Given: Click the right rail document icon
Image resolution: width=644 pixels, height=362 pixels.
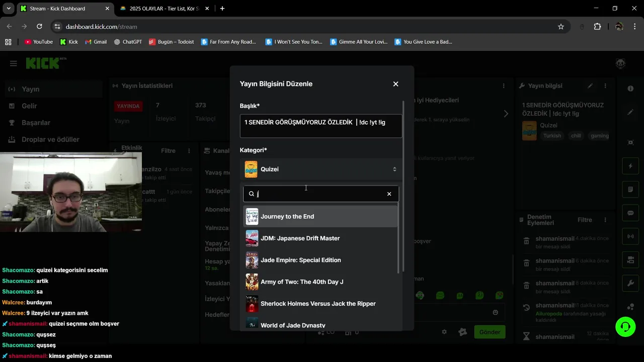Looking at the screenshot, I should (x=630, y=190).
